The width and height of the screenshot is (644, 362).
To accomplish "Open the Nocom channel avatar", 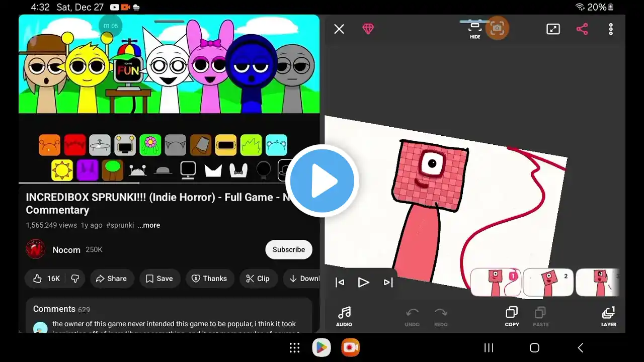I will pos(36,249).
